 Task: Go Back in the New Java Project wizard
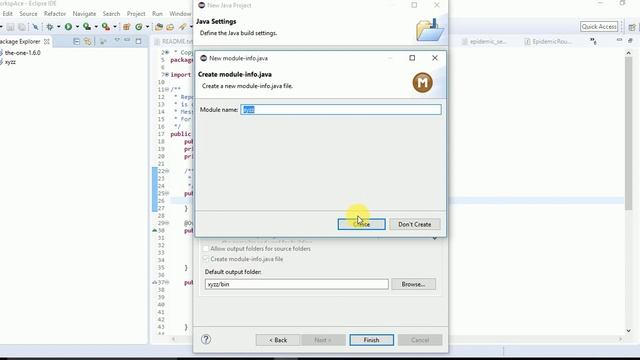[278, 340]
